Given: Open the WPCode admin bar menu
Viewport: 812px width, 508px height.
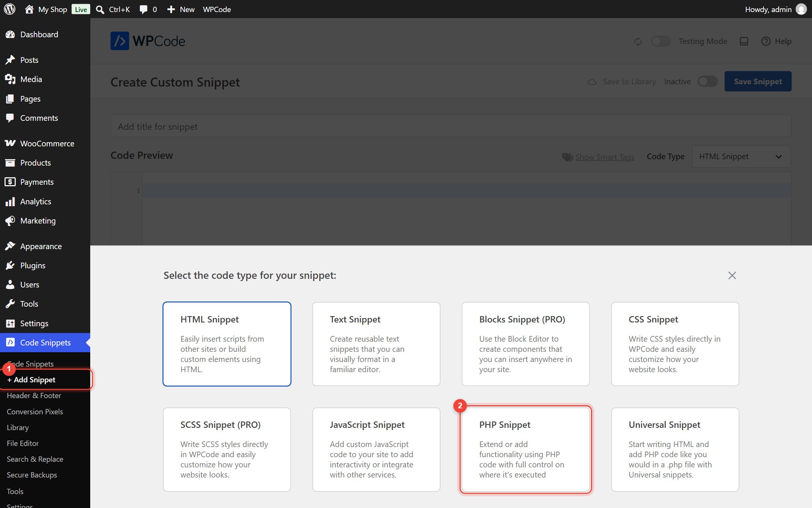Looking at the screenshot, I should coord(217,9).
